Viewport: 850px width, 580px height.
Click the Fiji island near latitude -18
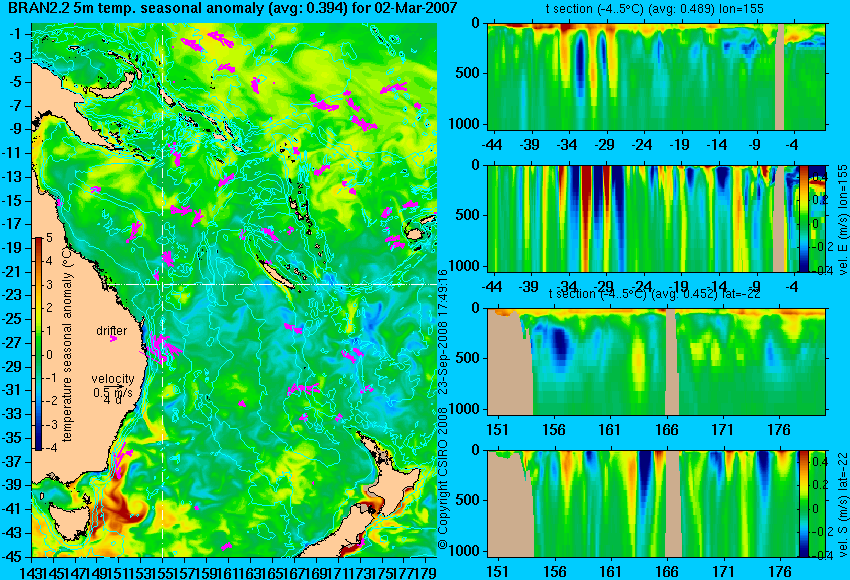click(x=414, y=235)
